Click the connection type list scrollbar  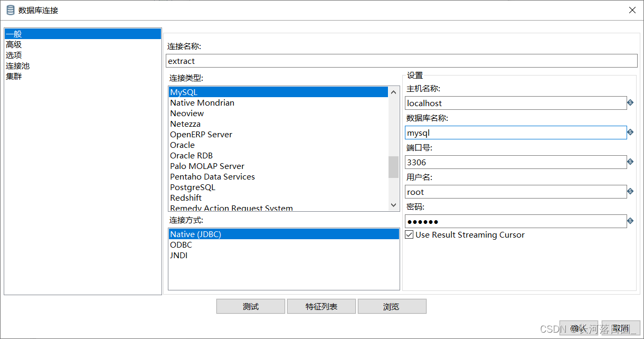click(x=393, y=167)
